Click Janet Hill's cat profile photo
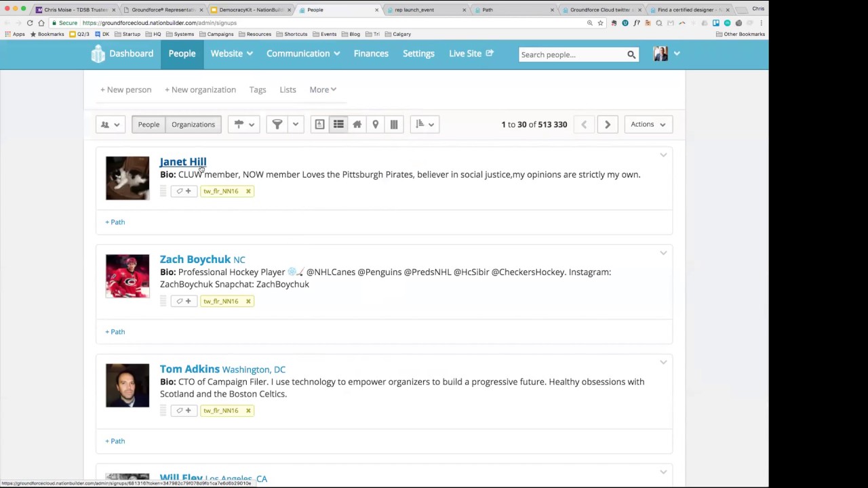 coord(127,178)
